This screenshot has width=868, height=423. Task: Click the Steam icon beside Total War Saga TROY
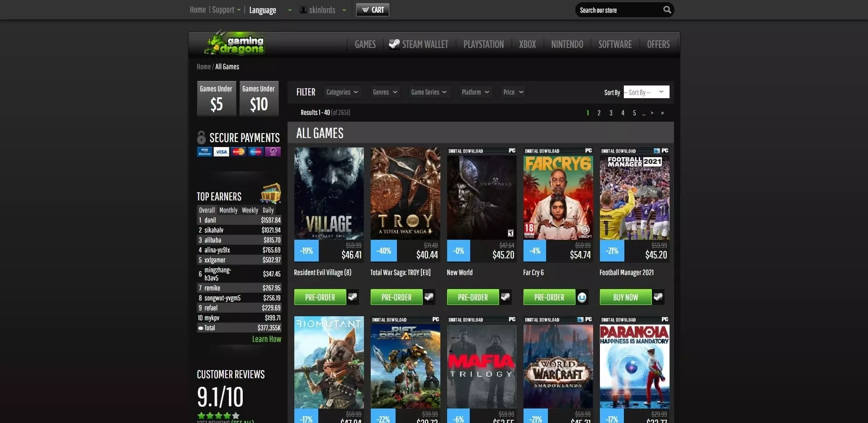tap(429, 297)
